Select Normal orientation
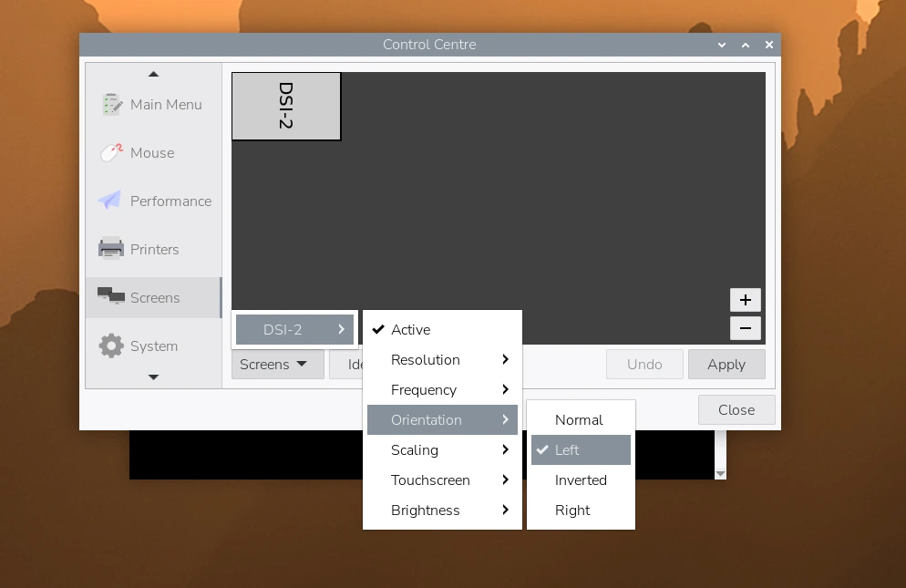 pyautogui.click(x=581, y=419)
